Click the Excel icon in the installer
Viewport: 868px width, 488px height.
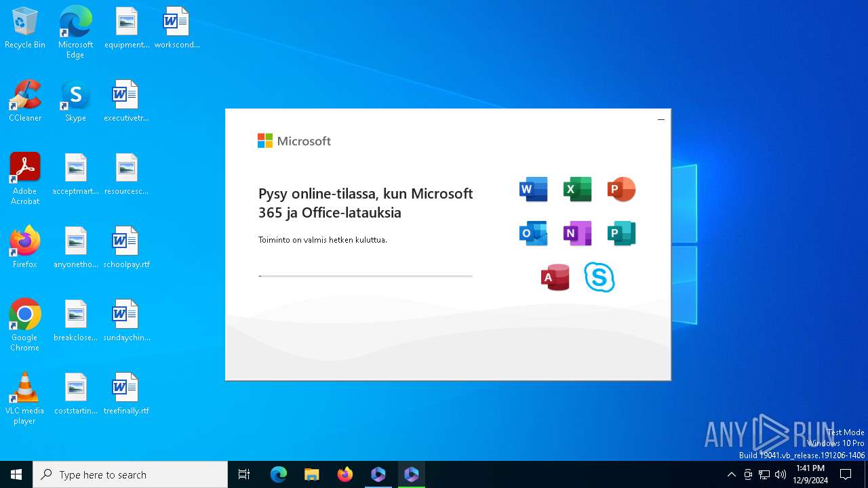click(x=578, y=189)
